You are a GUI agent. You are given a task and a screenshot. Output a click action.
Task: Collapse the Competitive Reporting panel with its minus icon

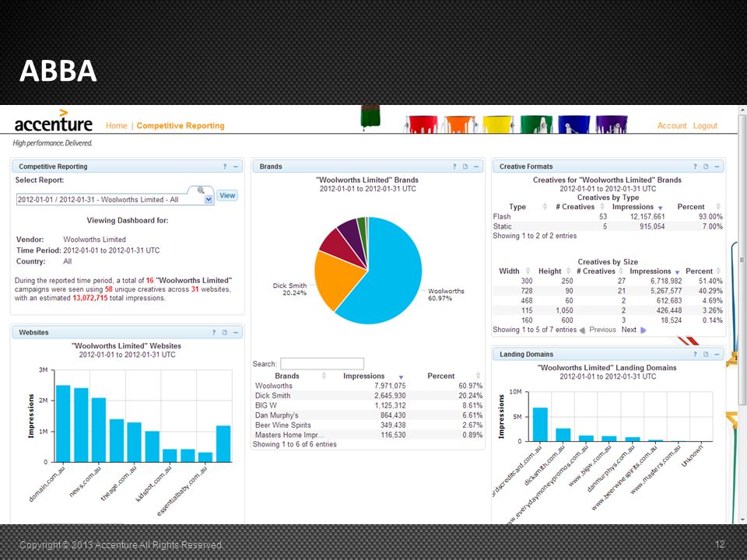[x=235, y=166]
